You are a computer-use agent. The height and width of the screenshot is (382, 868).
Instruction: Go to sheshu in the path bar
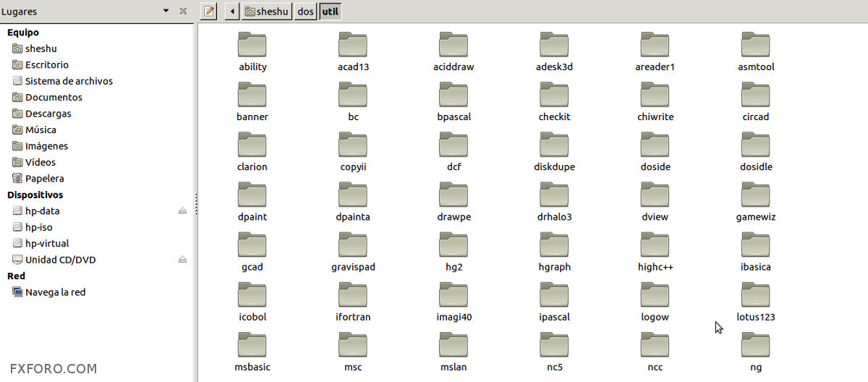tap(266, 12)
